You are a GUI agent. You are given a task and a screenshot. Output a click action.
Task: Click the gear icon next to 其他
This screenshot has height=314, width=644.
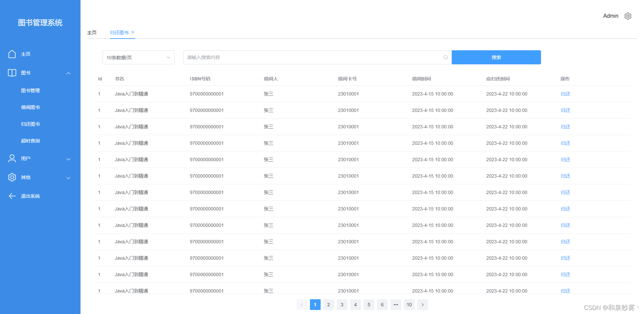[x=12, y=177]
